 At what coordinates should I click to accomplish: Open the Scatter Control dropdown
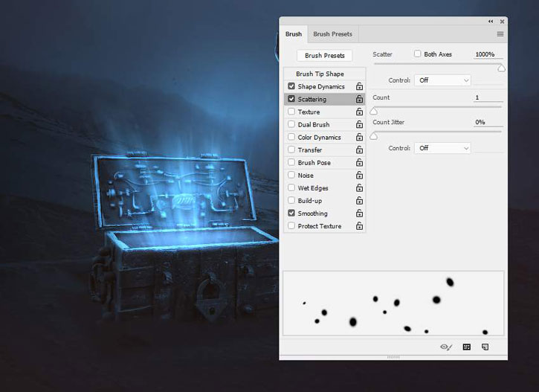pos(442,80)
